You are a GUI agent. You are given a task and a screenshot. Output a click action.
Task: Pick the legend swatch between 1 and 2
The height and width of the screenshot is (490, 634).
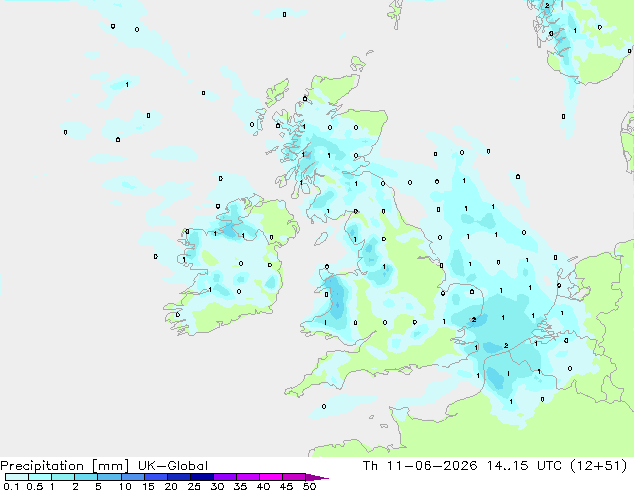(63, 477)
